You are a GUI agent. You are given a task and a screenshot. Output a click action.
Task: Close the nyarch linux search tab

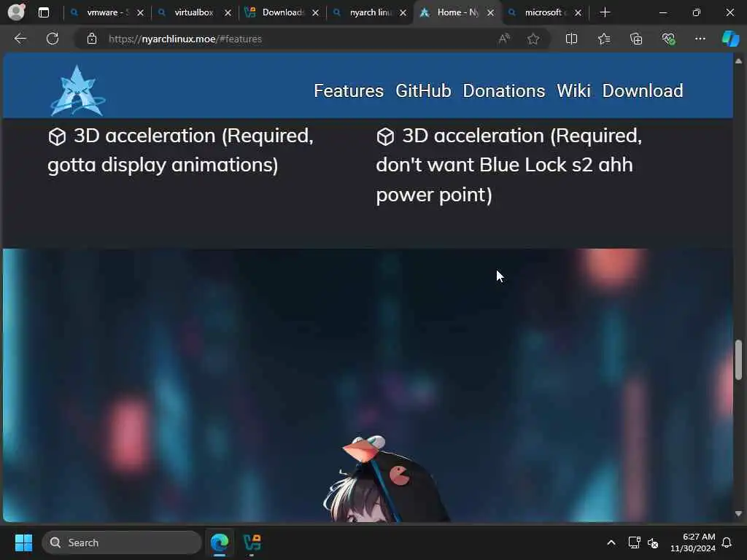[x=403, y=13]
